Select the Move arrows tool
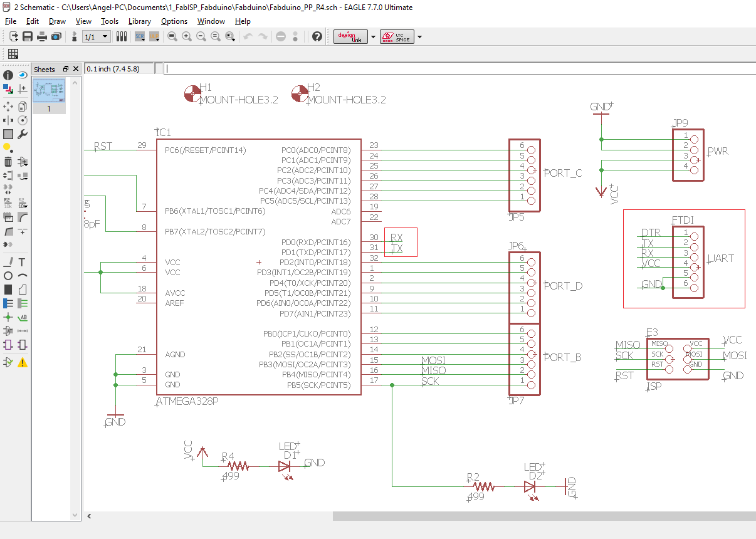 [8, 106]
